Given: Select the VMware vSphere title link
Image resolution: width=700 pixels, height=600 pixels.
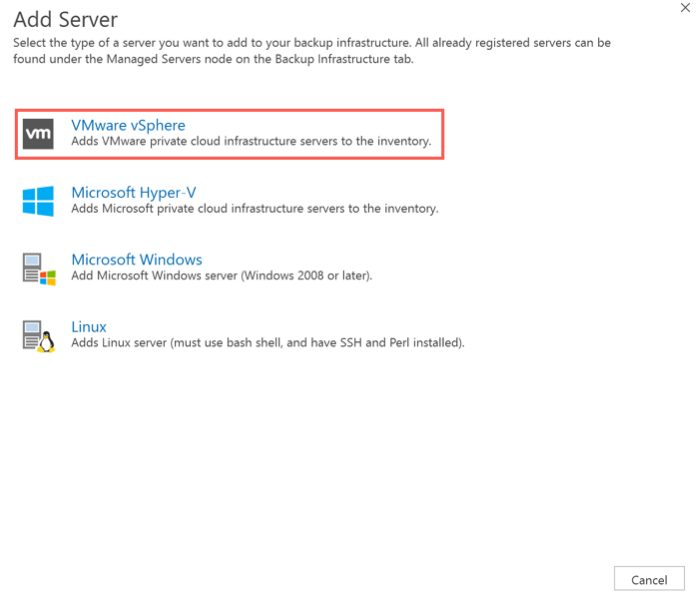Looking at the screenshot, I should pyautogui.click(x=128, y=125).
